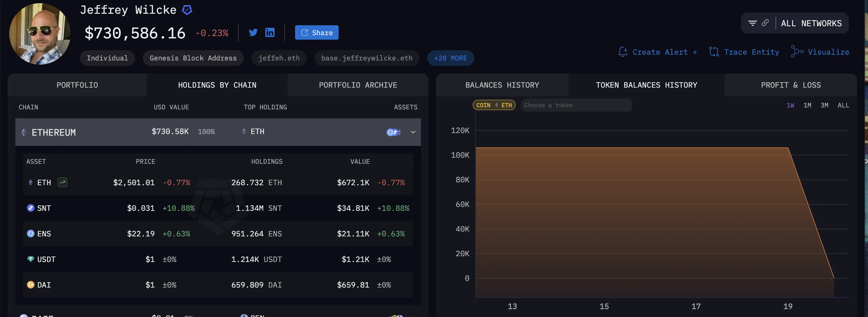868x317 pixels.
Task: Click the Trace Entity link
Action: [x=744, y=52]
